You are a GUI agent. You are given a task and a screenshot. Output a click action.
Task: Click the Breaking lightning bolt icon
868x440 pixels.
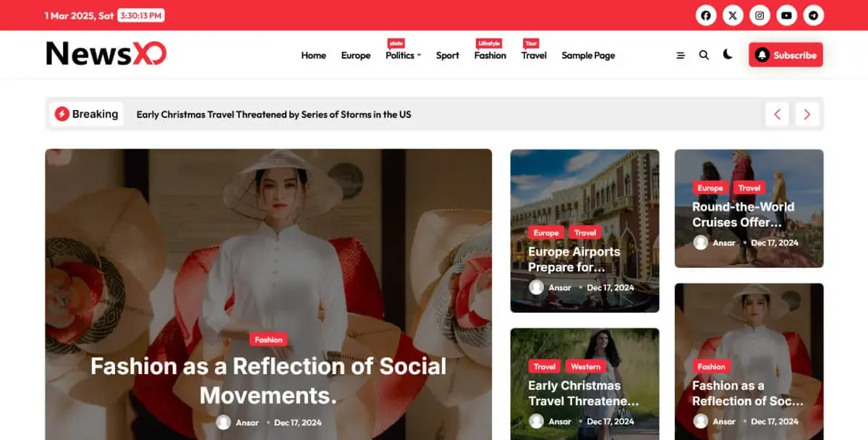coord(62,114)
